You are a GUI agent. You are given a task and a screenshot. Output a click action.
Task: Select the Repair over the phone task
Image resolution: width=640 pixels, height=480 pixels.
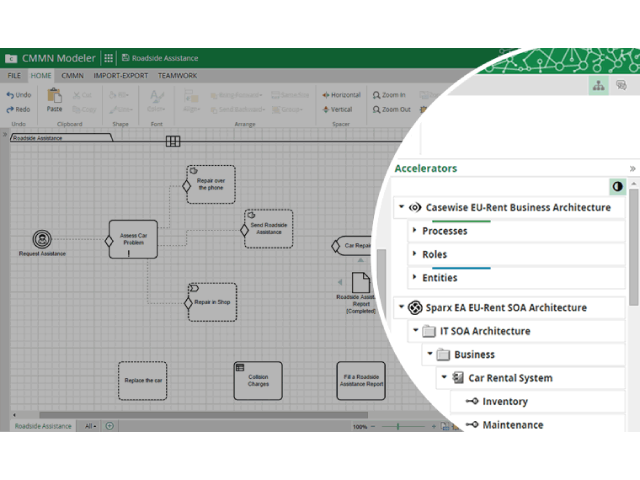point(211,184)
